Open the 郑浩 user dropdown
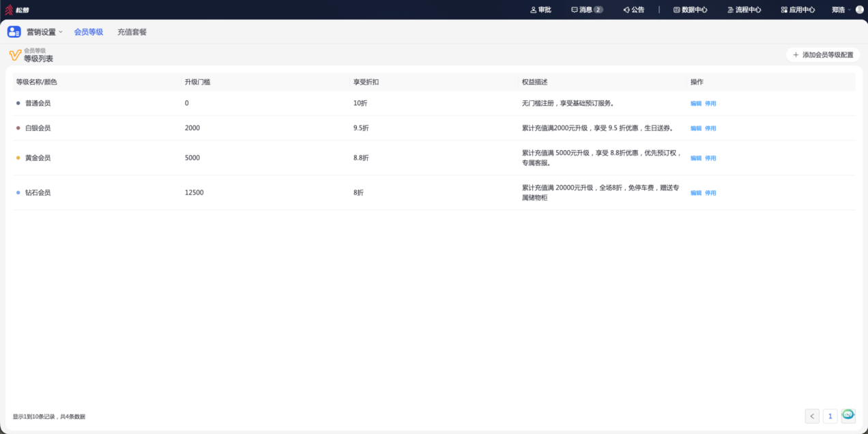868x434 pixels. (841, 10)
